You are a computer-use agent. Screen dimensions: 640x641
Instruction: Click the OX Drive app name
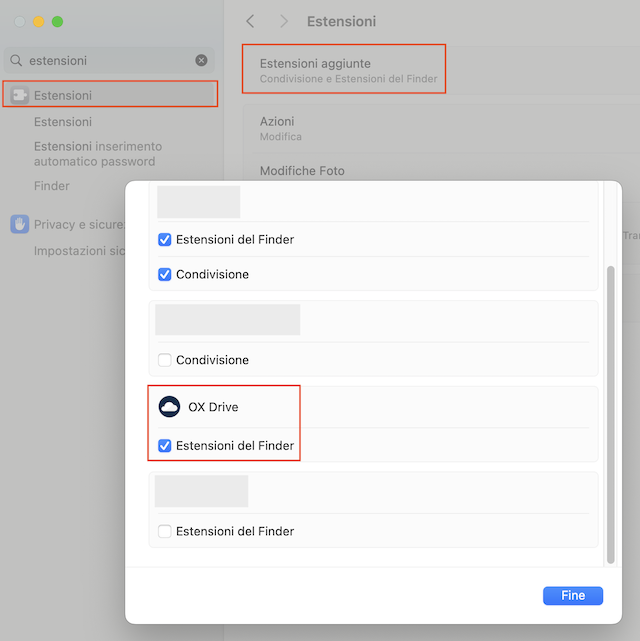213,407
